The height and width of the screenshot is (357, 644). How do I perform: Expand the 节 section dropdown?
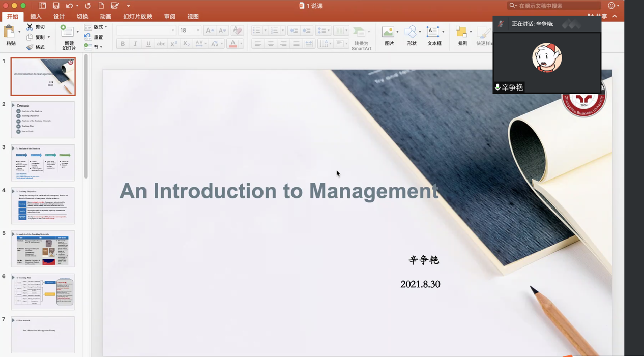click(101, 47)
